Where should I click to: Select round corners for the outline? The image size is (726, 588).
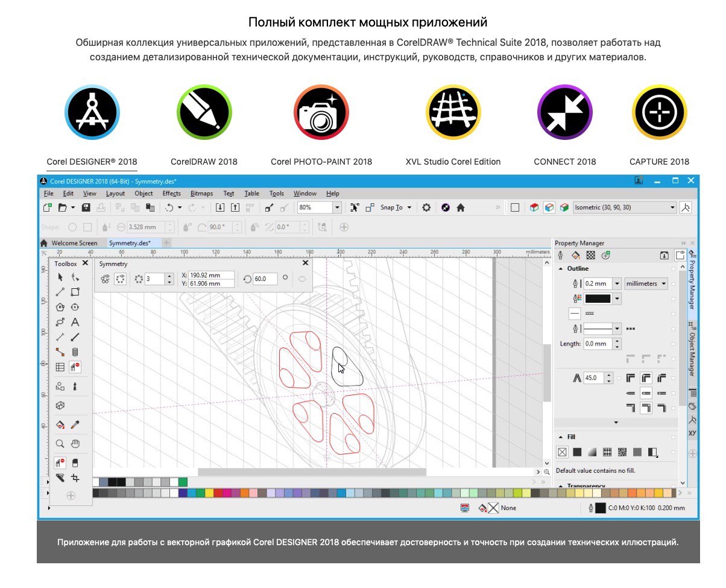tap(646, 378)
